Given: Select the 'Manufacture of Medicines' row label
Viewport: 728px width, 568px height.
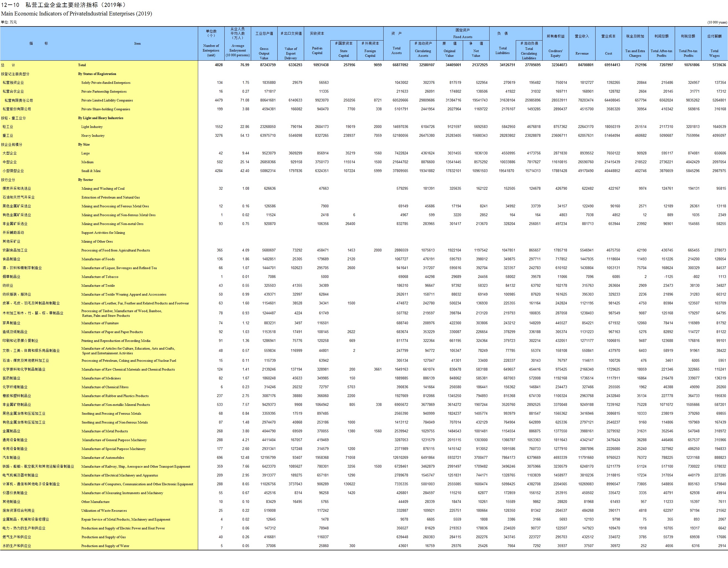Looking at the screenshot, I should [x=101, y=379].
